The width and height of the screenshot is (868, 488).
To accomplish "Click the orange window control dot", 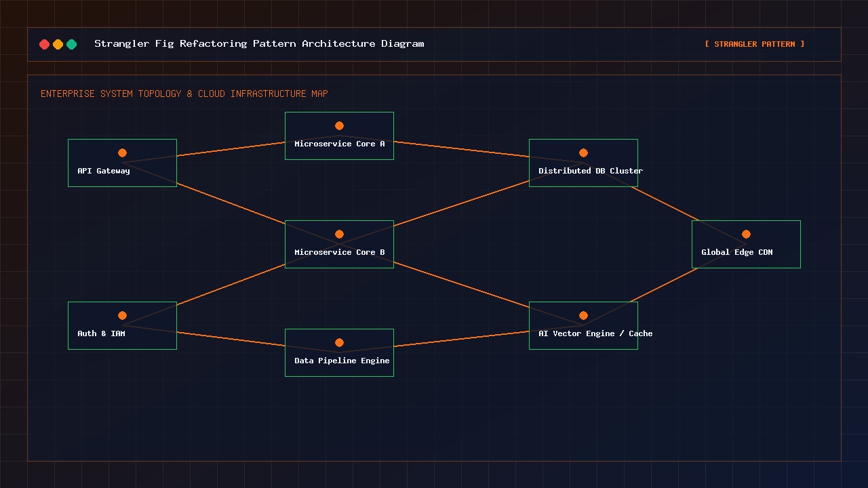I will click(58, 44).
